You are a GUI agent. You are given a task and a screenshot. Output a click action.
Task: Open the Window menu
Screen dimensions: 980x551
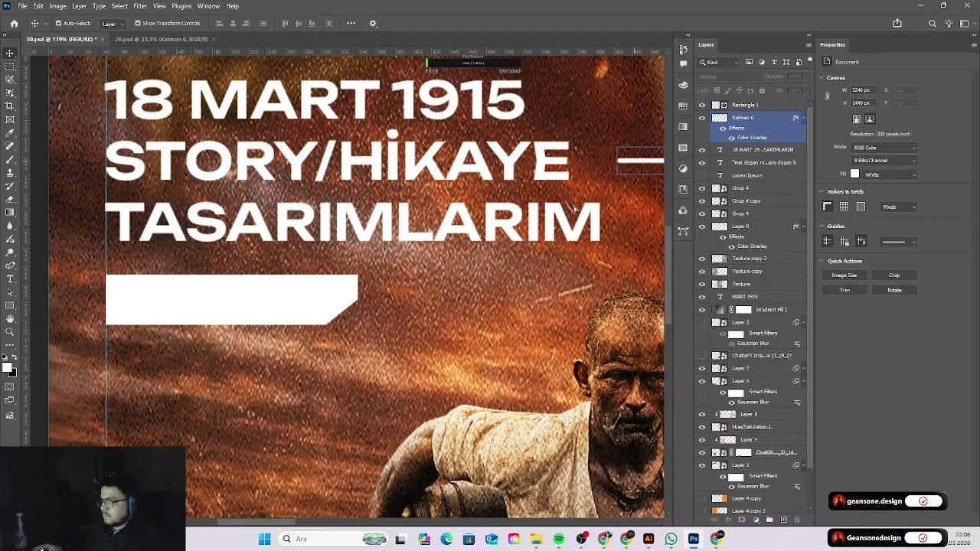(208, 6)
